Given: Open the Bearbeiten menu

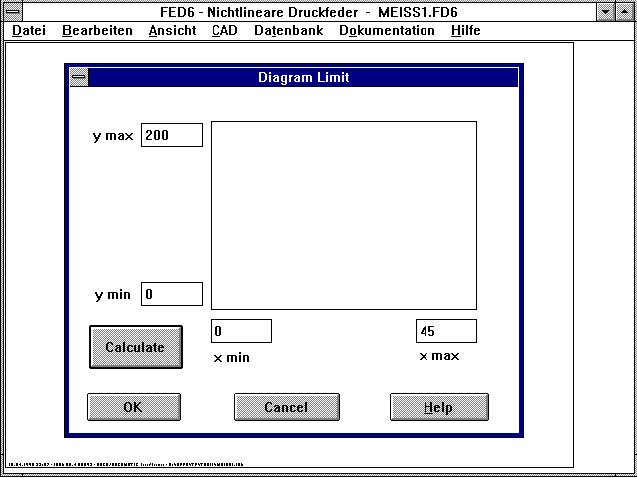Looking at the screenshot, I should [x=97, y=30].
